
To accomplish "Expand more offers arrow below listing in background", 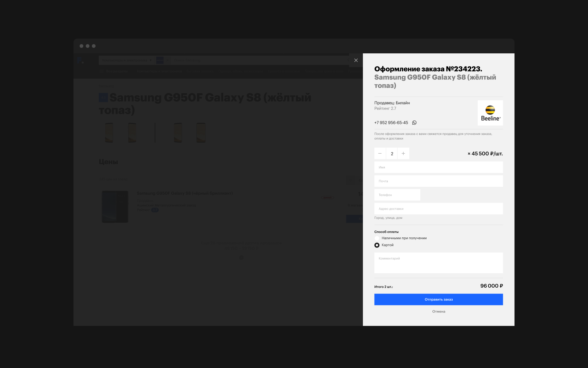I will (241, 258).
